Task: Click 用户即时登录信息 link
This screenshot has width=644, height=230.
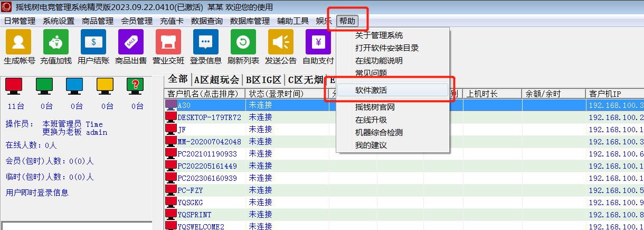Action: pyautogui.click(x=37, y=192)
